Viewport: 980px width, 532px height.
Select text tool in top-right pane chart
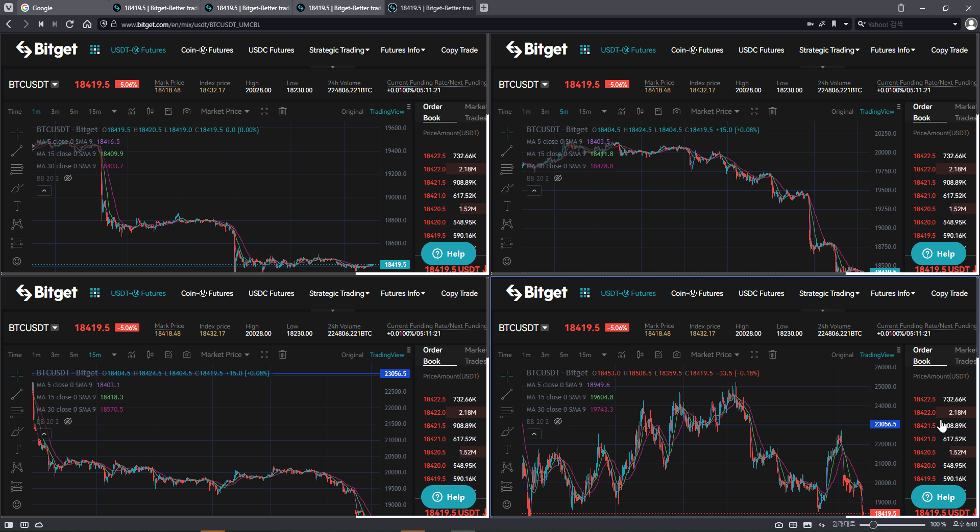(x=507, y=206)
